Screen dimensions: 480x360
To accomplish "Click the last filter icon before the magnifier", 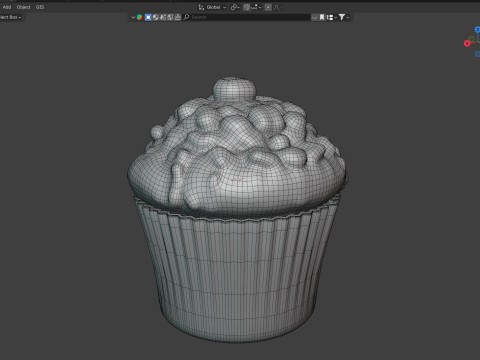I will click(178, 17).
